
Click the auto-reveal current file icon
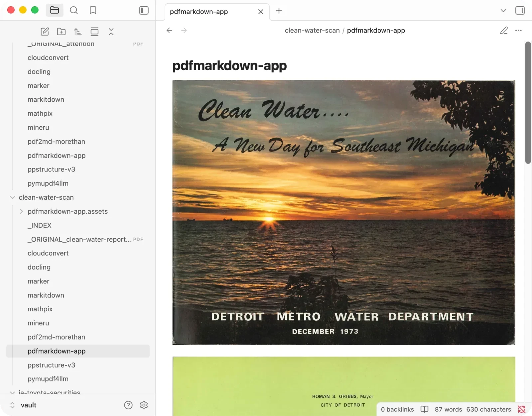click(94, 32)
